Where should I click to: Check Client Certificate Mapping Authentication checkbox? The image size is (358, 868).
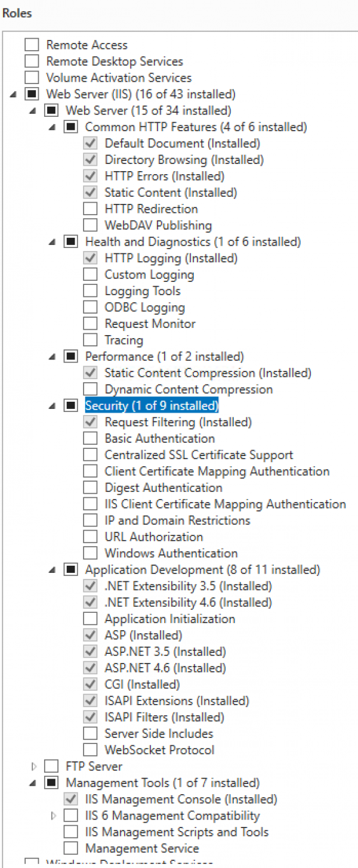90,471
